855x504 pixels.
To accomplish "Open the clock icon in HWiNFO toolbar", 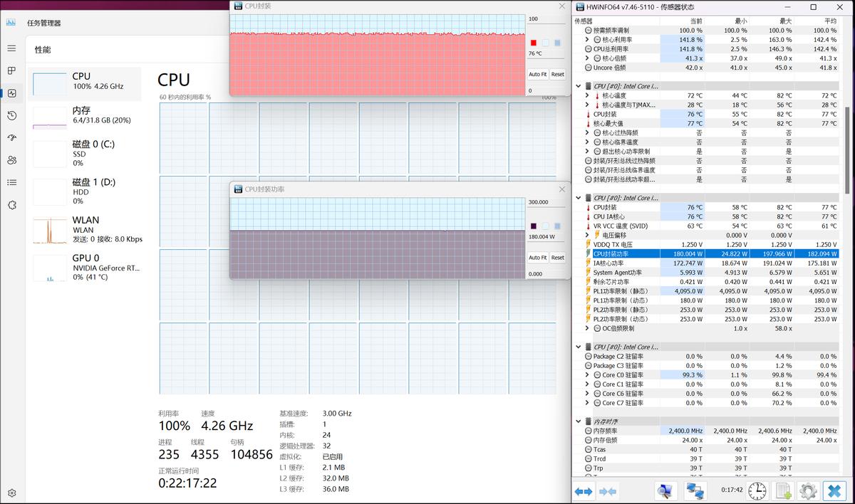I will (x=757, y=490).
